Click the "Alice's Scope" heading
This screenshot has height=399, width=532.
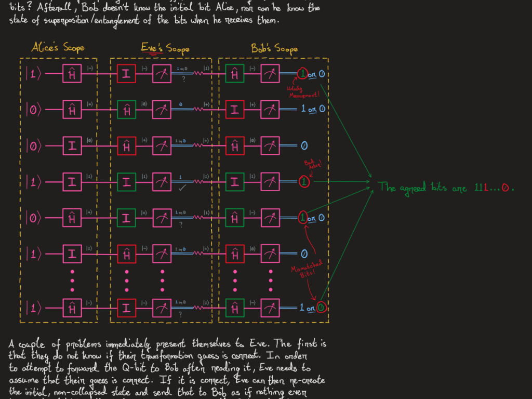(58, 48)
